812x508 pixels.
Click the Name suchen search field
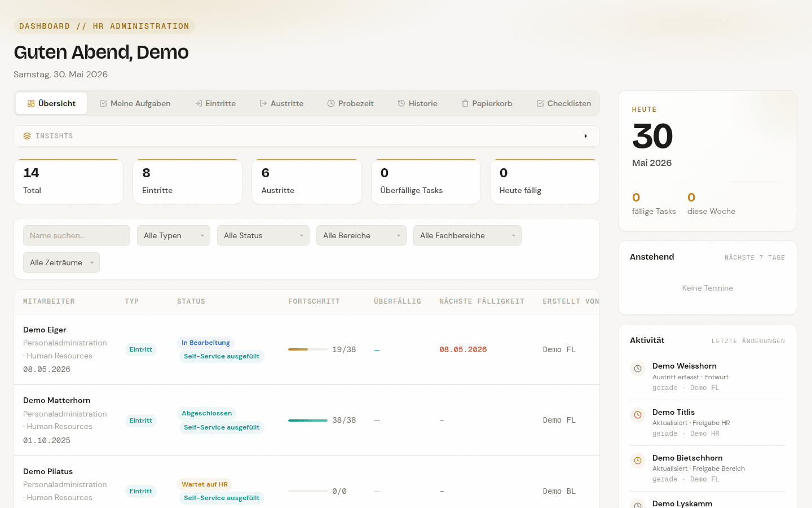click(77, 235)
